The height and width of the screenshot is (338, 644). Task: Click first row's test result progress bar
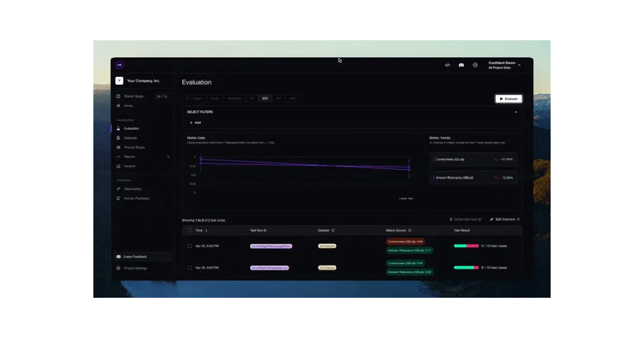tap(466, 246)
